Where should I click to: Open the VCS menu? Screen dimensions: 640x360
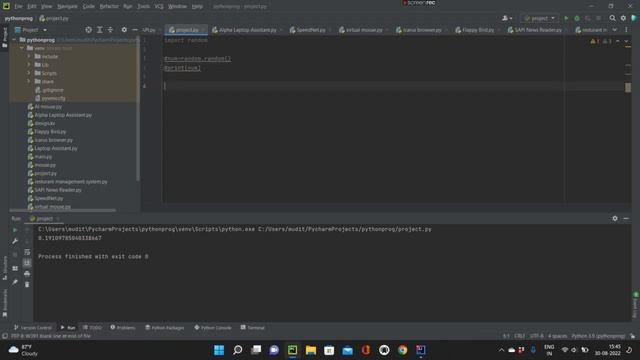[159, 7]
